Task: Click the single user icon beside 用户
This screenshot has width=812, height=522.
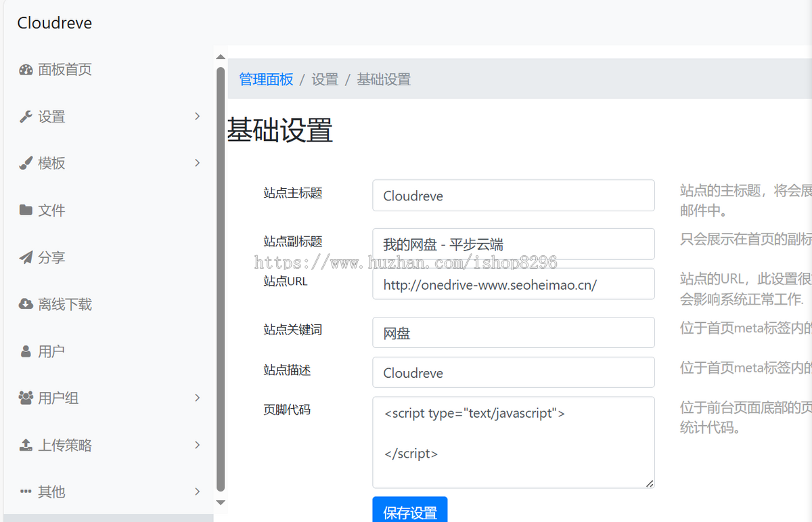Action: pos(26,351)
